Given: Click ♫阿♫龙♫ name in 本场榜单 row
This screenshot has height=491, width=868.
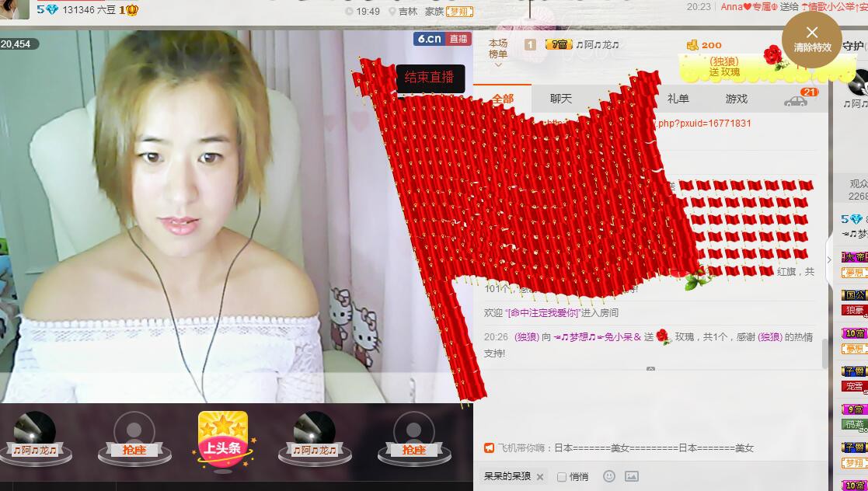Looking at the screenshot, I should click(598, 45).
